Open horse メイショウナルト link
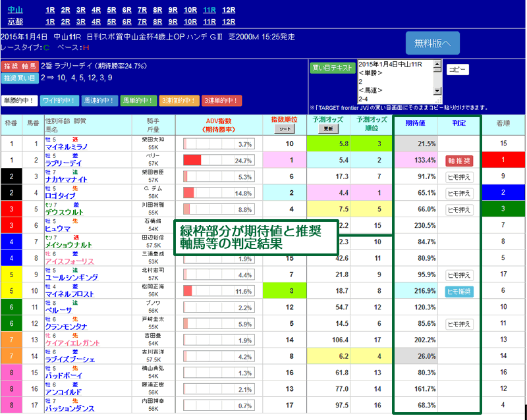The height and width of the screenshot is (420, 527). click(x=69, y=245)
